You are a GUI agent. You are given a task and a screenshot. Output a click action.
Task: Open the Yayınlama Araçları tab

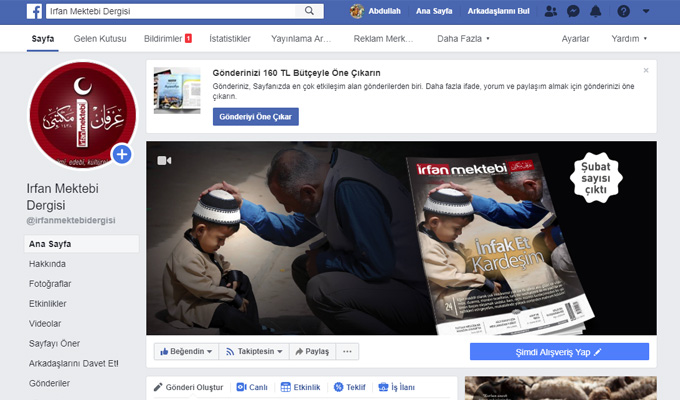pyautogui.click(x=301, y=39)
